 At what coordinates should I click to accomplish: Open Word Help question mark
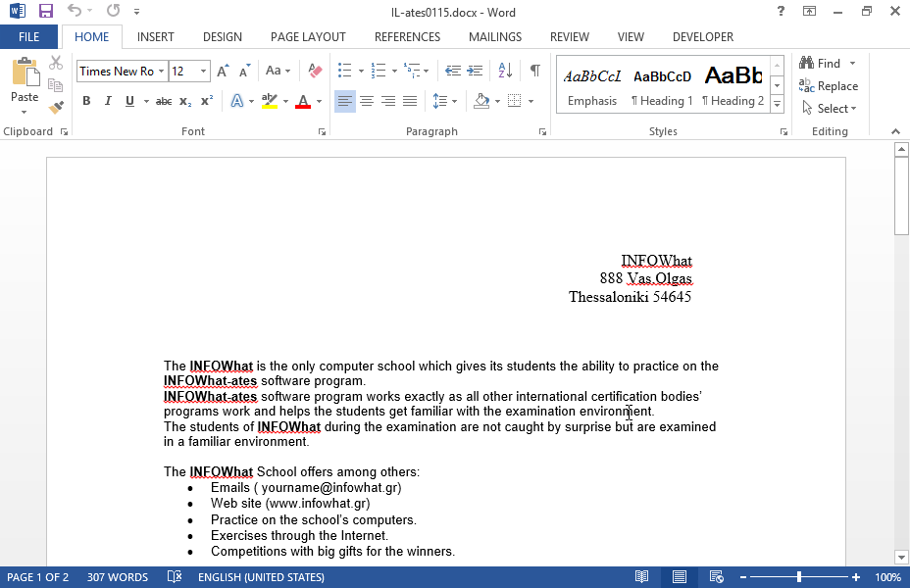tap(781, 11)
